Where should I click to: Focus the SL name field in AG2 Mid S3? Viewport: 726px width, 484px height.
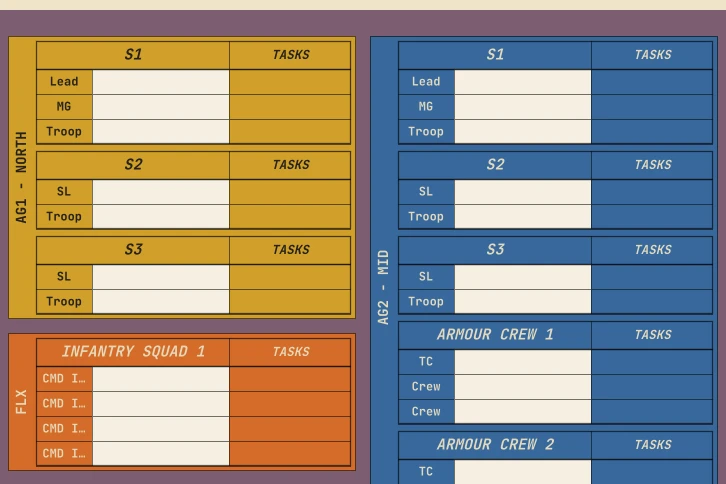[x=523, y=277]
